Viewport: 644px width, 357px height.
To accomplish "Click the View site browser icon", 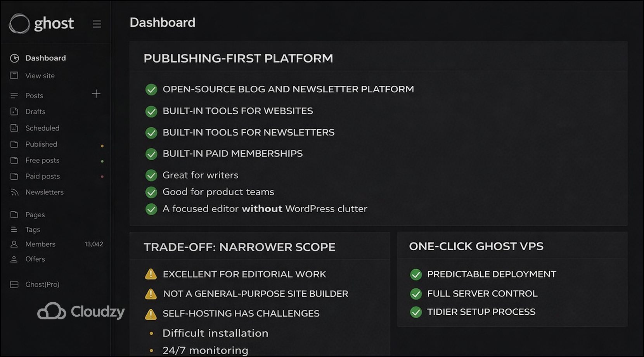I will tap(14, 76).
